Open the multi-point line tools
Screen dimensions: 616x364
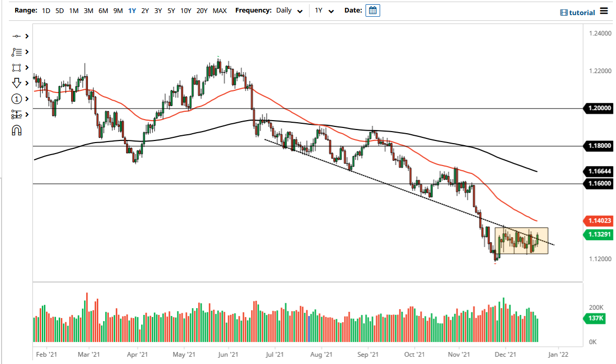pos(16,52)
